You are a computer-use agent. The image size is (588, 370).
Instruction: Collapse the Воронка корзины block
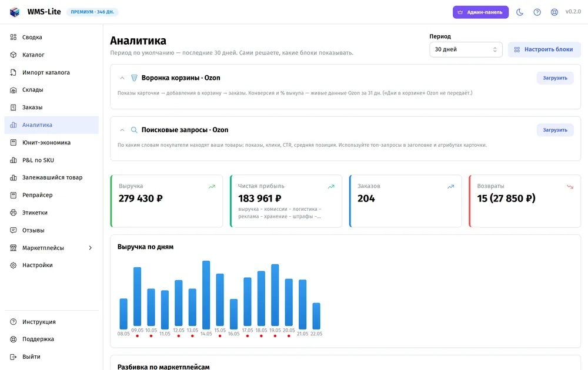(x=122, y=78)
